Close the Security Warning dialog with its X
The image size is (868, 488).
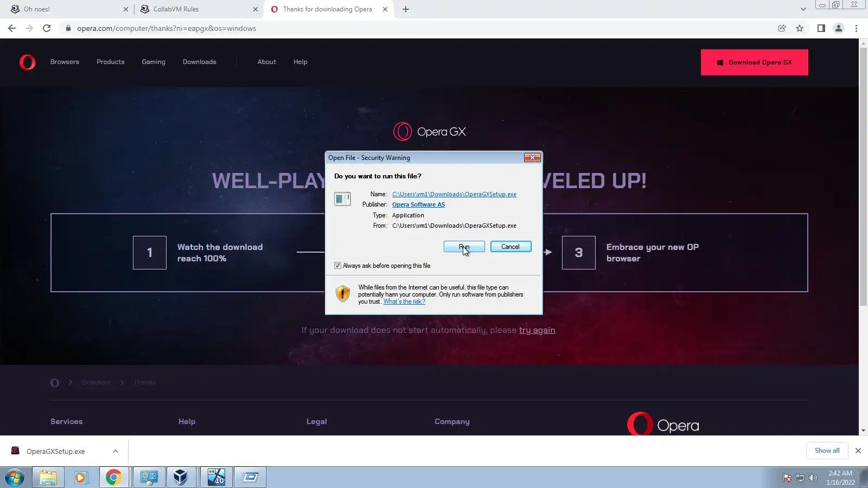[x=532, y=158]
